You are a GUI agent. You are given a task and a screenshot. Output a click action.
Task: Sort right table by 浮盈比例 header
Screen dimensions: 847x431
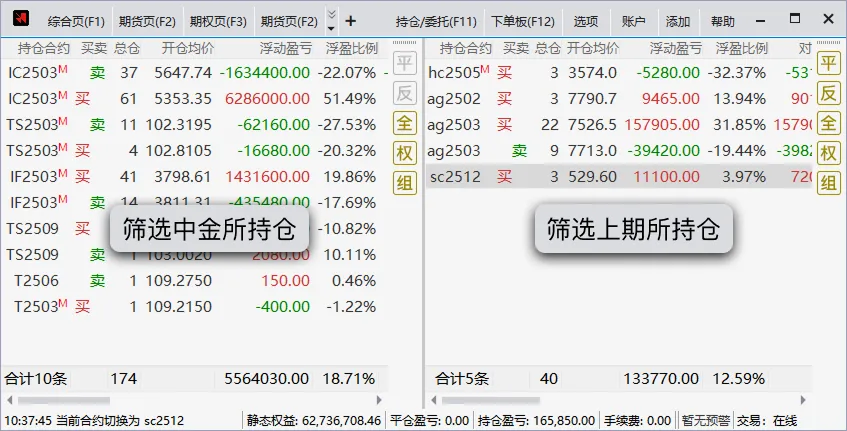point(741,49)
